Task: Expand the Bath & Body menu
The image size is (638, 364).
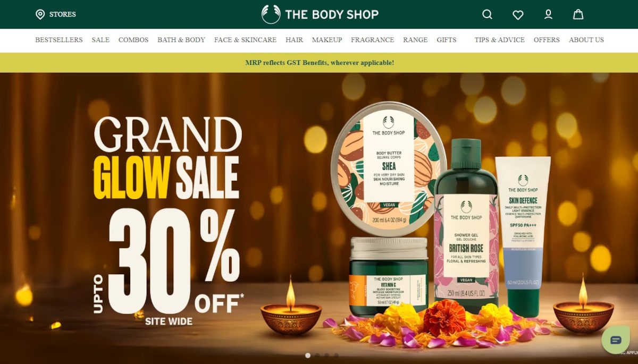Action: click(x=181, y=40)
